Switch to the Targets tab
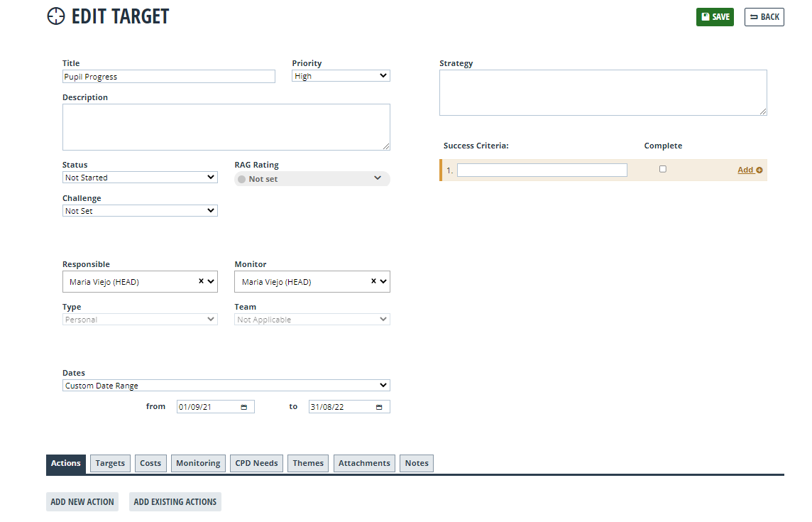Screen dimensions: 812x522 tap(110, 464)
